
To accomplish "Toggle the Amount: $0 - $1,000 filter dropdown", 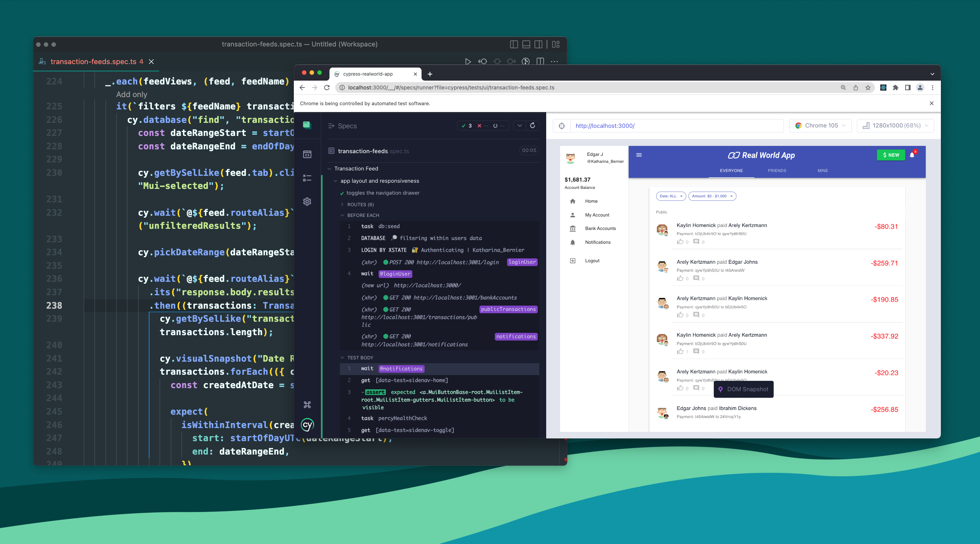I will tap(710, 196).
